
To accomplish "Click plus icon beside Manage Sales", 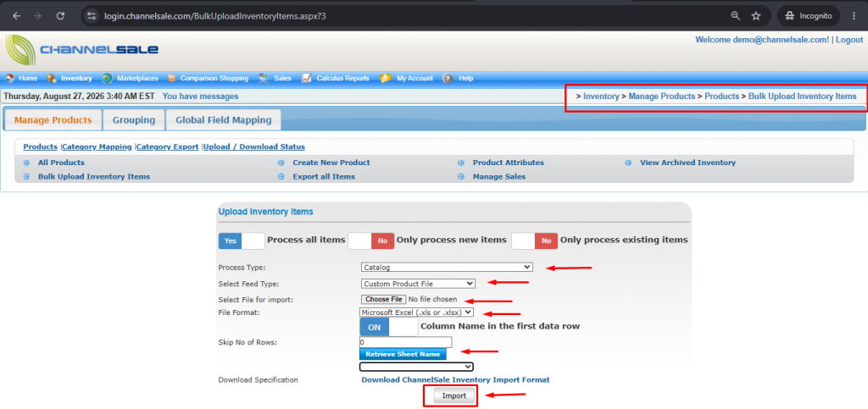I will [460, 177].
